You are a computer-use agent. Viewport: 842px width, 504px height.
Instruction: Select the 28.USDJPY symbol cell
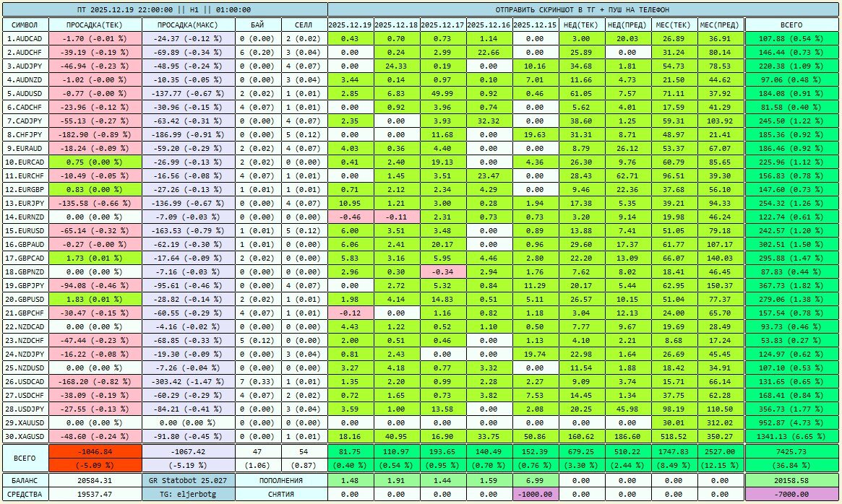[x=25, y=409]
